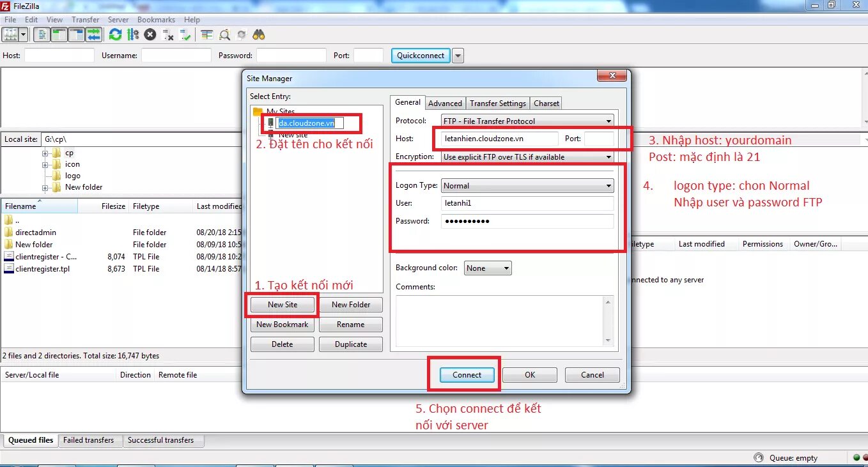Select the New site entry in site tree
This screenshot has height=467, width=868.
[x=293, y=135]
